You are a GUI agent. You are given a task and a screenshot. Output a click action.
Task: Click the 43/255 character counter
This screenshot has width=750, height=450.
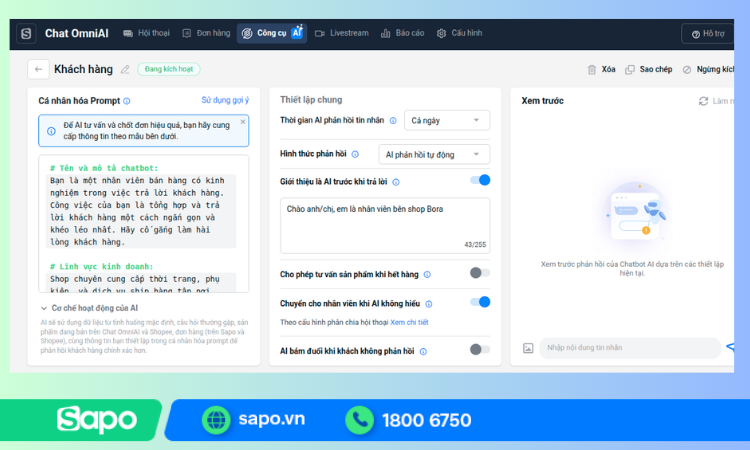pos(475,244)
